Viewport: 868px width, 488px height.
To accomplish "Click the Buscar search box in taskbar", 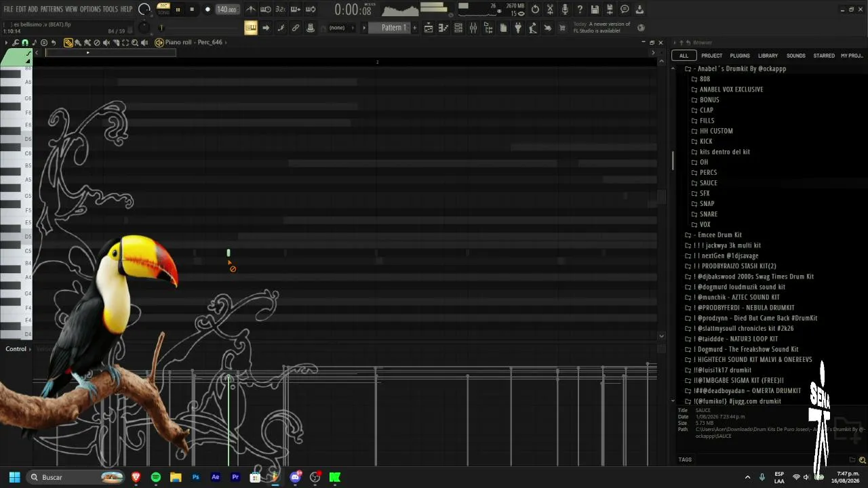I will click(76, 477).
